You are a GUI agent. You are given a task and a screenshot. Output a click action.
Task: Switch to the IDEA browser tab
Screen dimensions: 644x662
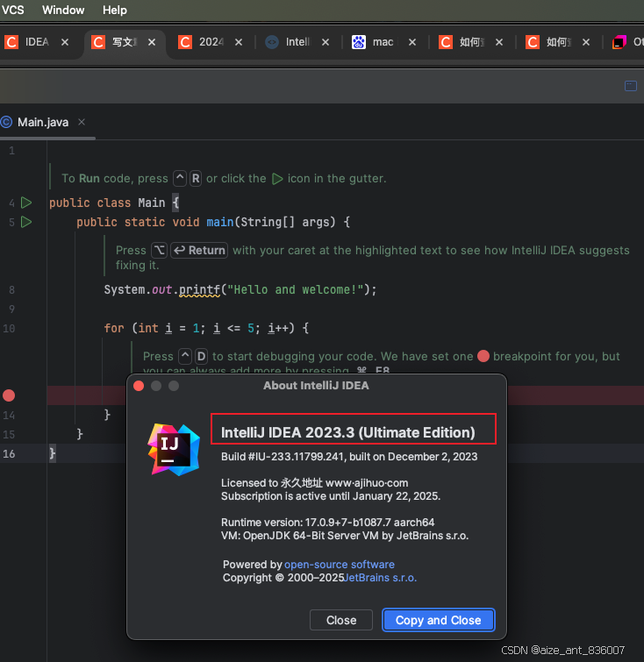[37, 42]
